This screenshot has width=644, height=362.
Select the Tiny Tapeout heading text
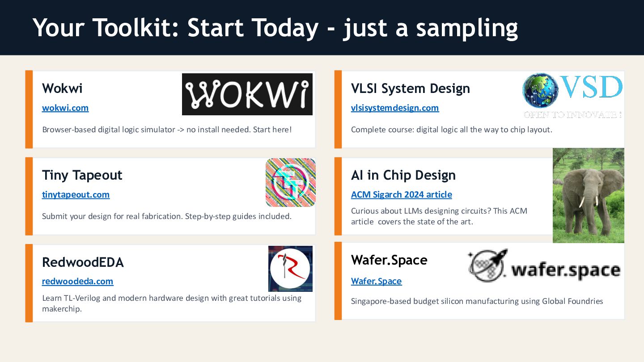[82, 175]
